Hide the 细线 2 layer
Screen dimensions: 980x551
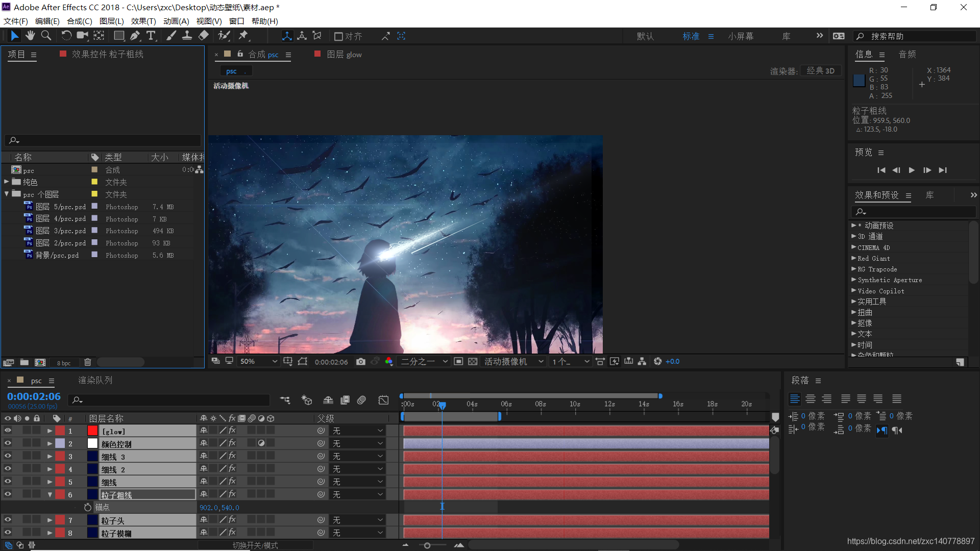[x=8, y=469]
